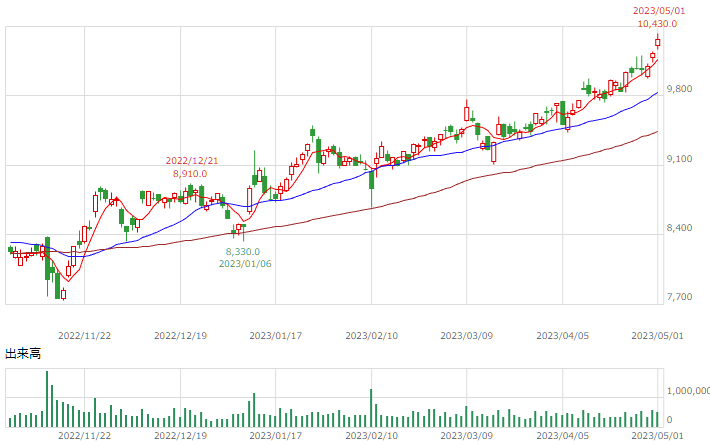Click the 2023/02/10 date under the price chart
The width and height of the screenshot is (710, 446).
click(x=371, y=336)
